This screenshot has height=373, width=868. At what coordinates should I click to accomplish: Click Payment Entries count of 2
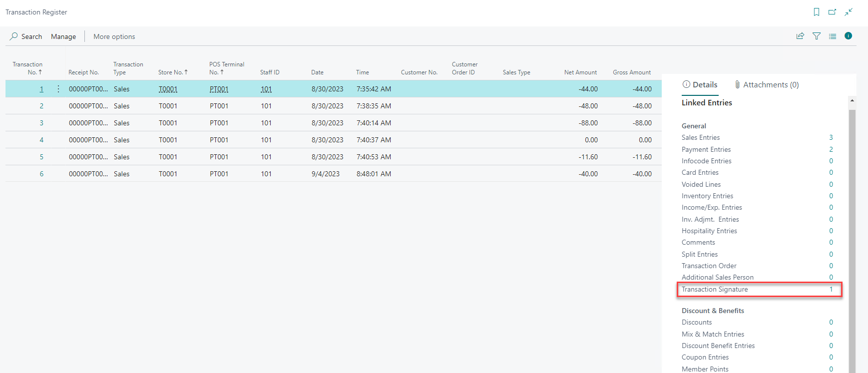[831, 149]
